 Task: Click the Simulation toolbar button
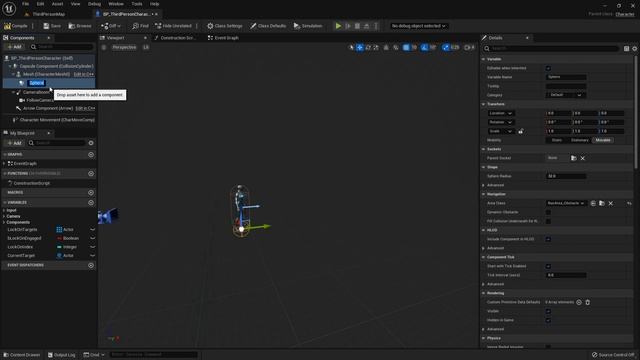tap(308, 26)
